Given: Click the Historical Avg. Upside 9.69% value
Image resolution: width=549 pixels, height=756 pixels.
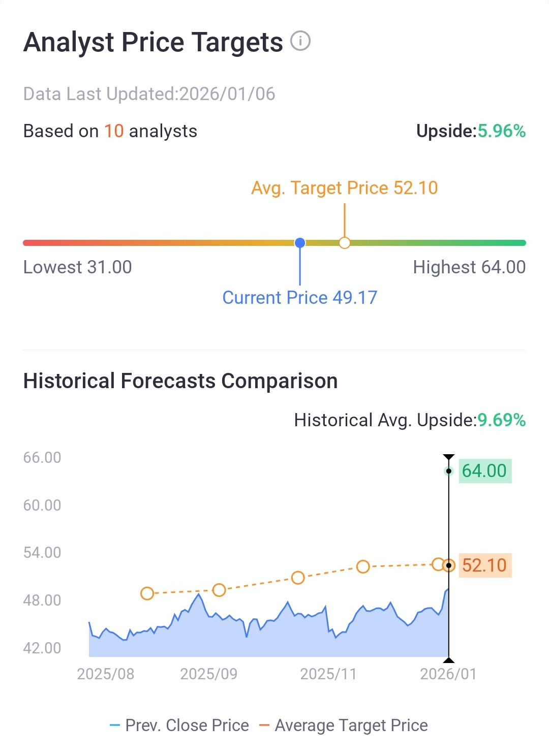Looking at the screenshot, I should pos(501,420).
